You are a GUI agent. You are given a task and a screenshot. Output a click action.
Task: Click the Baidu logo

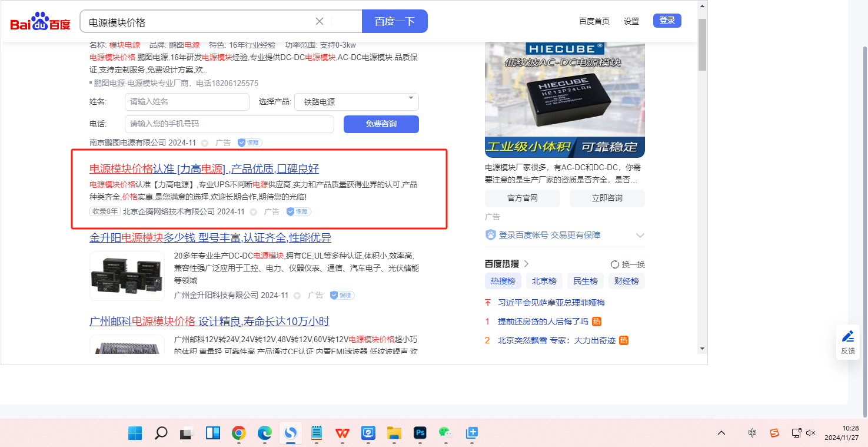[40, 22]
